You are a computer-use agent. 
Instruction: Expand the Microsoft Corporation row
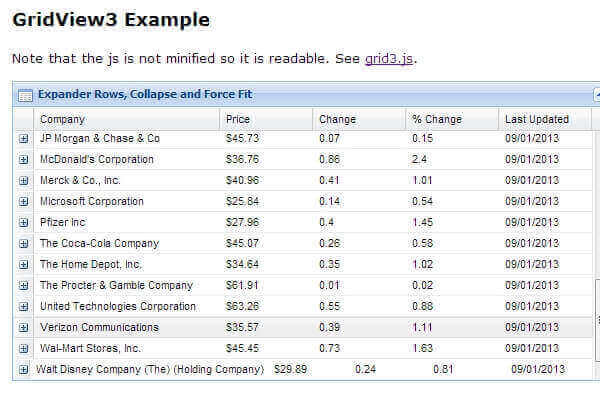24,202
